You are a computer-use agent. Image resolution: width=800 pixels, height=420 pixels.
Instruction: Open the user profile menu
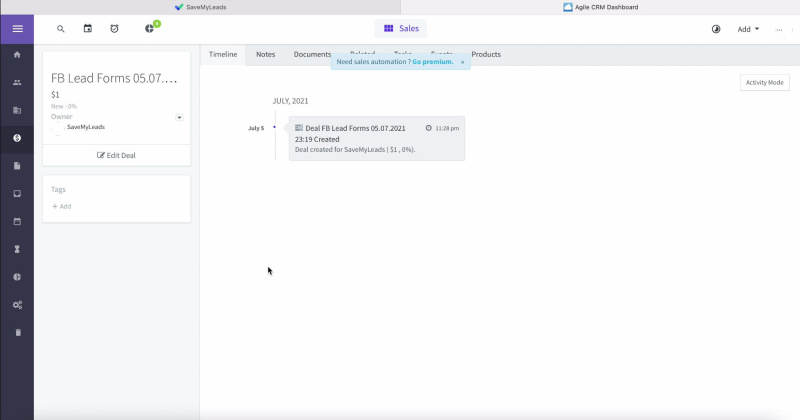[780, 29]
